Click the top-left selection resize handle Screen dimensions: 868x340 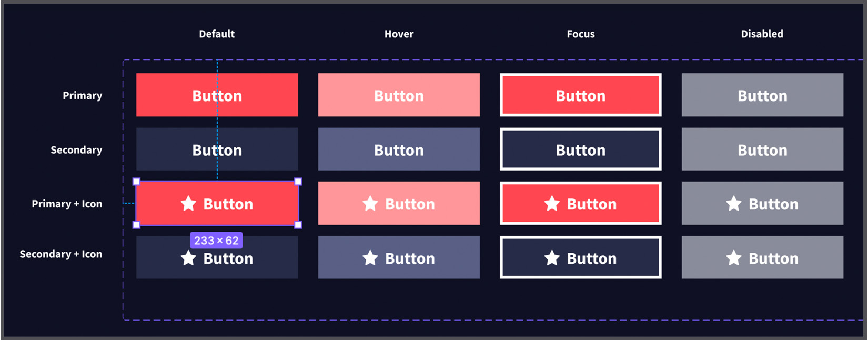(x=136, y=182)
